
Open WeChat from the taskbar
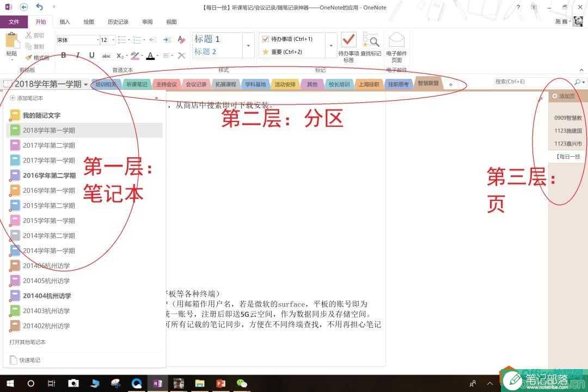click(242, 383)
